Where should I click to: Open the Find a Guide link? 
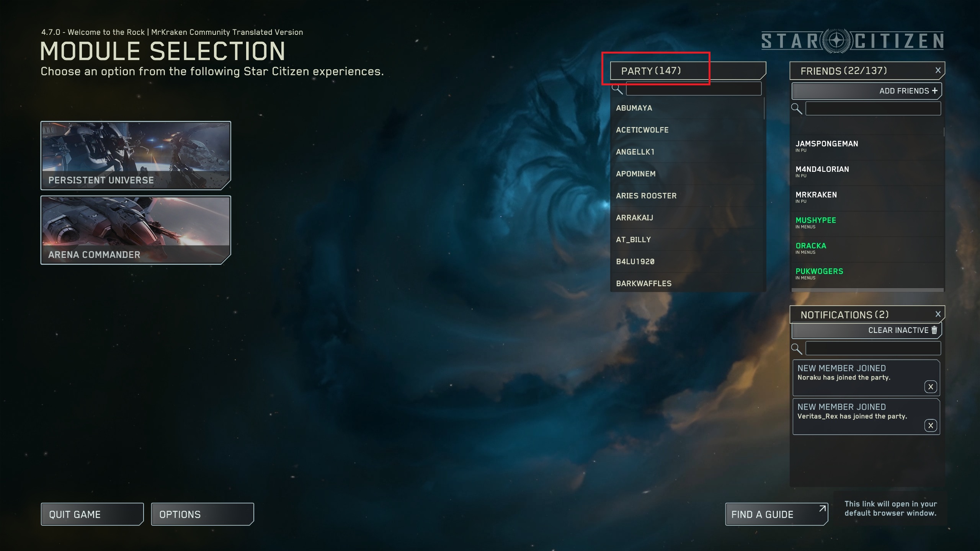point(777,514)
